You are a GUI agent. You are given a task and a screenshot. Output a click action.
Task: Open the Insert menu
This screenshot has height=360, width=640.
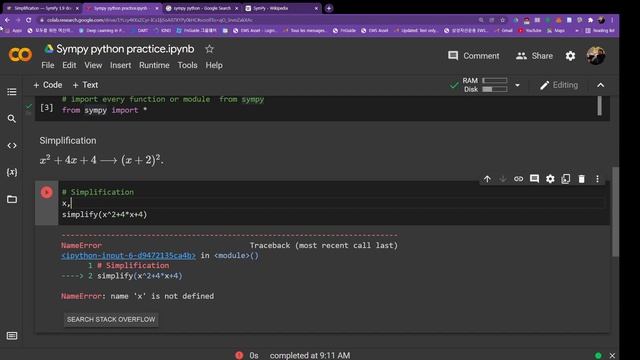pos(120,65)
